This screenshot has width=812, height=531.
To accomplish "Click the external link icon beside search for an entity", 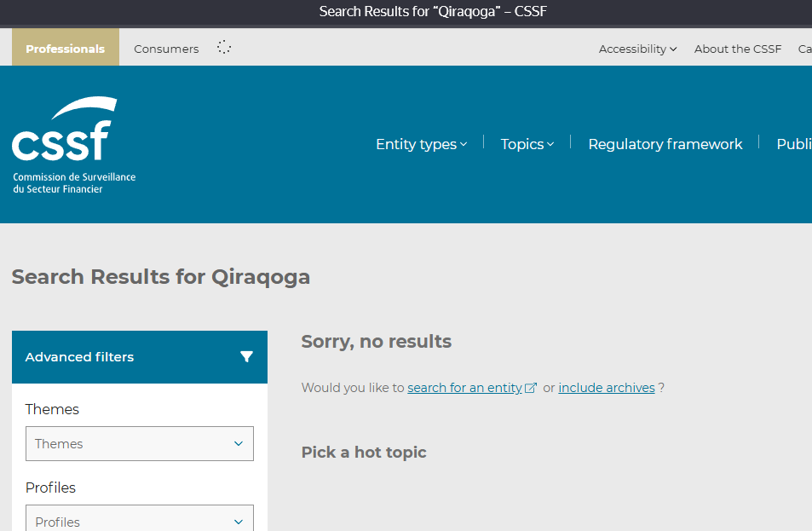I will (531, 387).
